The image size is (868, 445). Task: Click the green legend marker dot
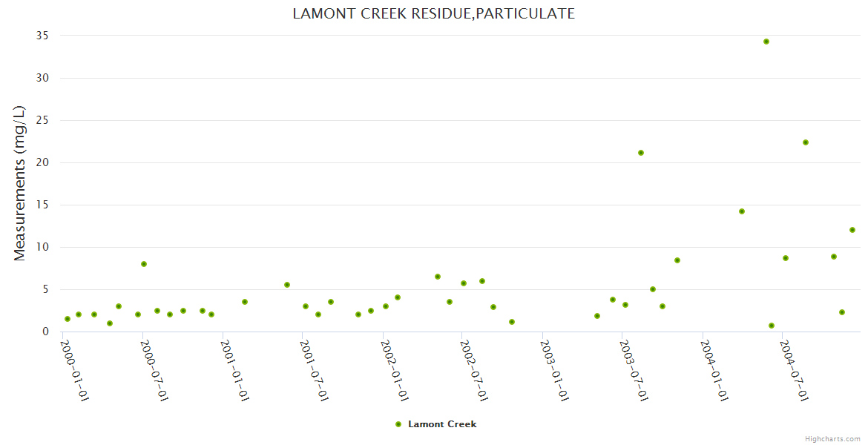click(398, 424)
